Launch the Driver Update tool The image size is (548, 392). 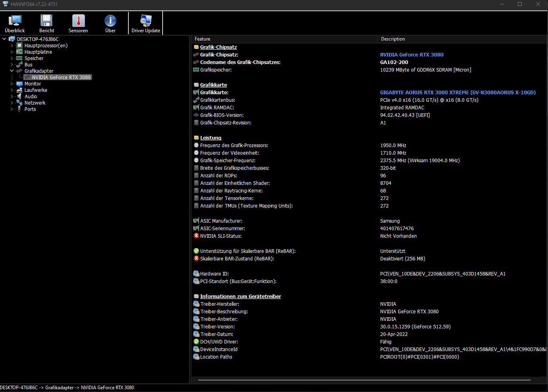tap(146, 24)
